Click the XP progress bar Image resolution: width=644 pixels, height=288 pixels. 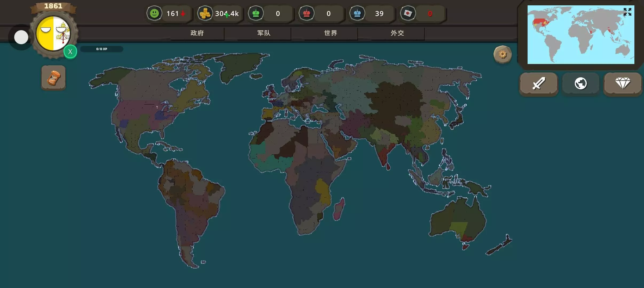[102, 49]
